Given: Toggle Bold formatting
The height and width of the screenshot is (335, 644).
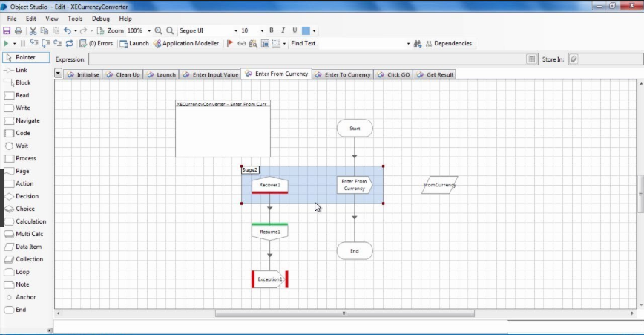Looking at the screenshot, I should pos(271,30).
